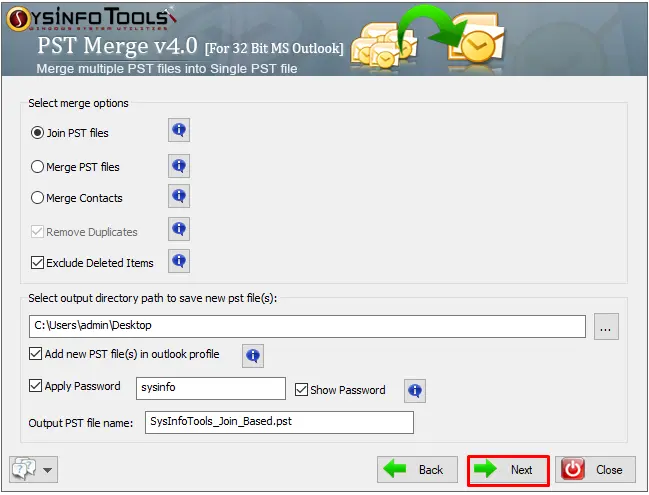Select the Join PST files radio button
This screenshot has height=495, width=649.
(x=37, y=133)
